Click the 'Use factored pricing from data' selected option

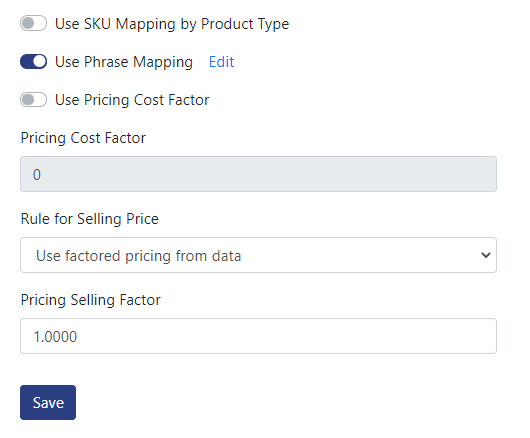coord(139,256)
